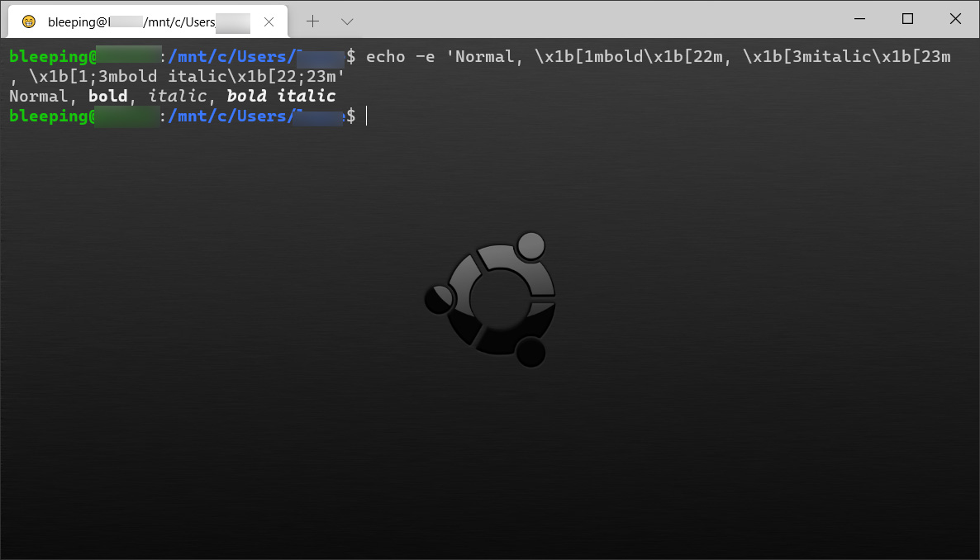
Task: Click '\x1b[1;3mbold' on the wrapped command line
Action: pyautogui.click(x=93, y=76)
